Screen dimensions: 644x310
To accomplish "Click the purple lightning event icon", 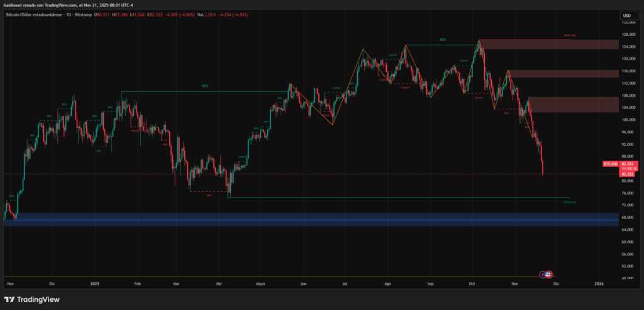I will (543, 274).
